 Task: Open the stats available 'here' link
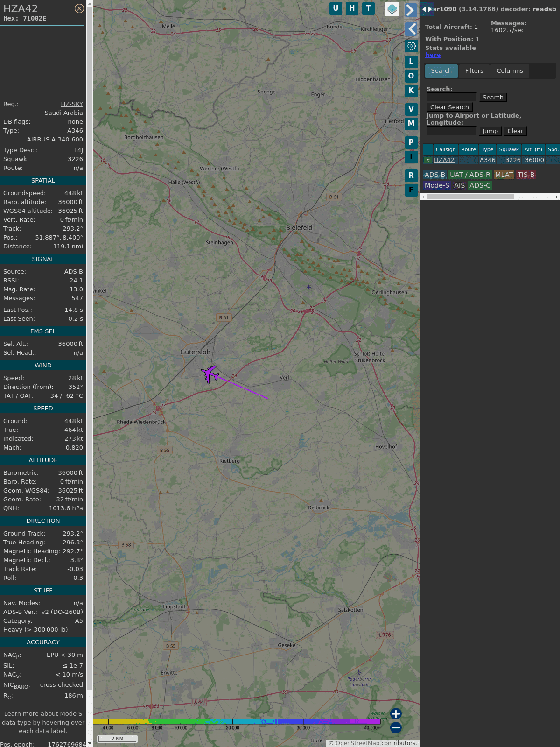coord(433,55)
